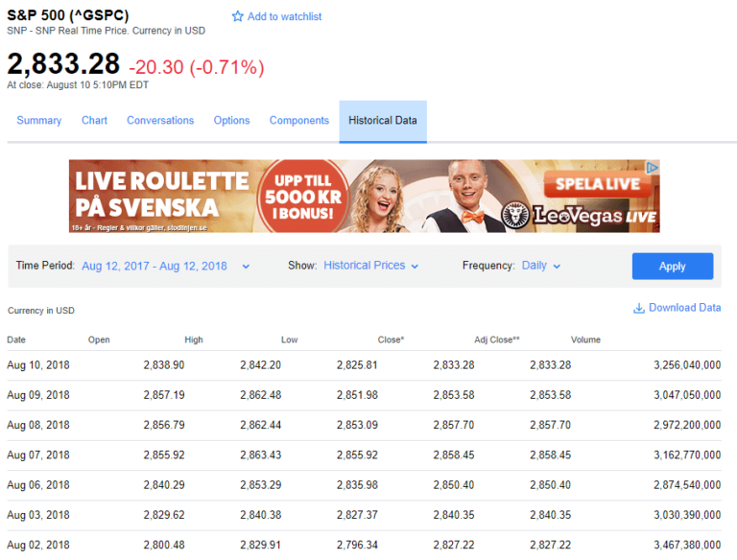Screen dimensions: 737x560
Task: Open the Components tab
Action: [x=298, y=121]
